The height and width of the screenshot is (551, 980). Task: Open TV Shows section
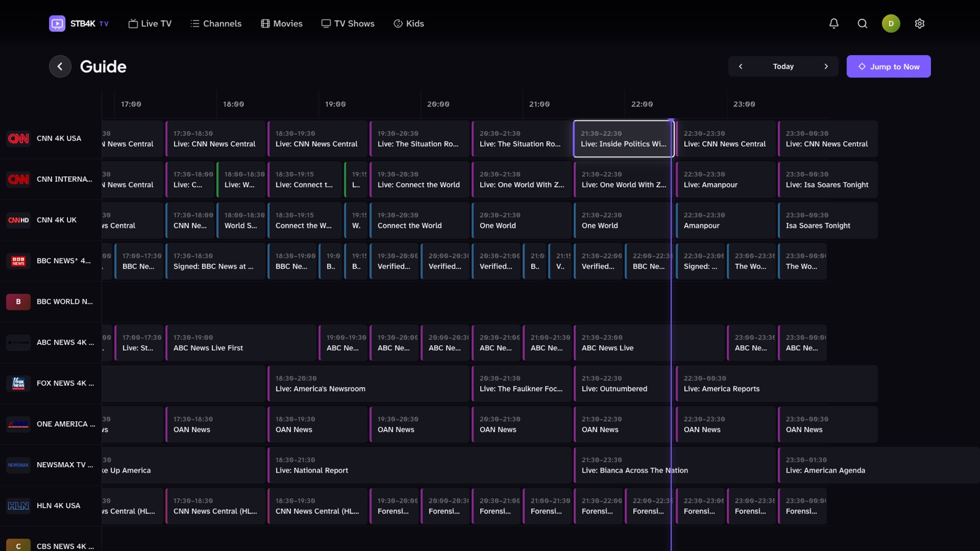(348, 24)
